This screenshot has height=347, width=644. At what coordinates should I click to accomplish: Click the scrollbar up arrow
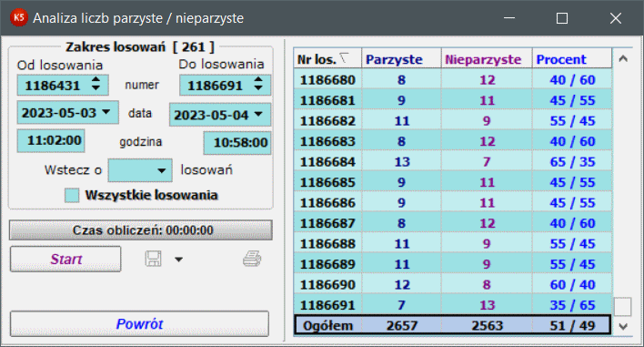623,59
